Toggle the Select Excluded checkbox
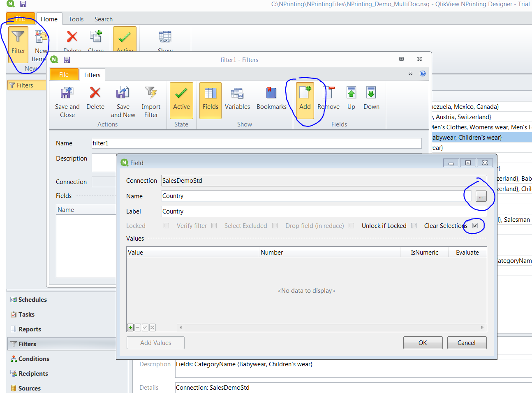The image size is (532, 393). point(275,226)
